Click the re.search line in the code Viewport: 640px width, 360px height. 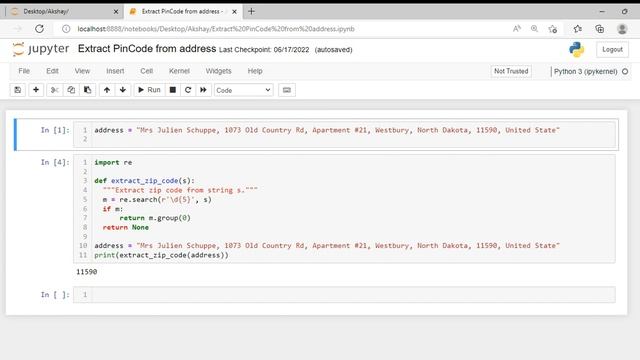click(157, 200)
